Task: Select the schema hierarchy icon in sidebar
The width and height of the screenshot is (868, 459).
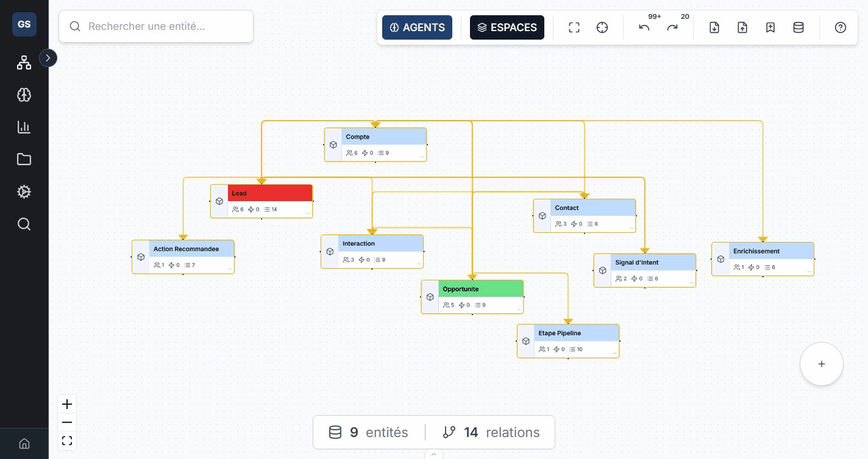Action: pyautogui.click(x=24, y=62)
